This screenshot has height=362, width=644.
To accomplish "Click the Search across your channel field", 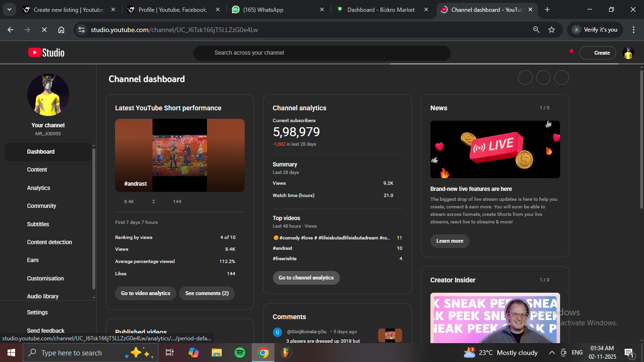I will click(322, 53).
